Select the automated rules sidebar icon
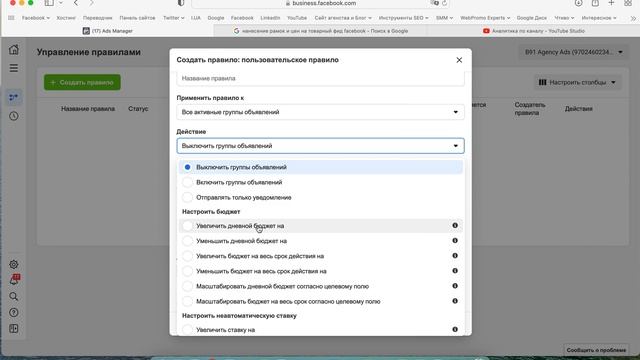640x360 pixels. pos(14,97)
